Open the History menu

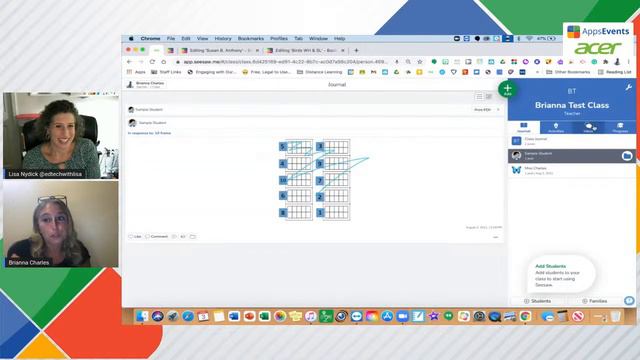coord(223,38)
